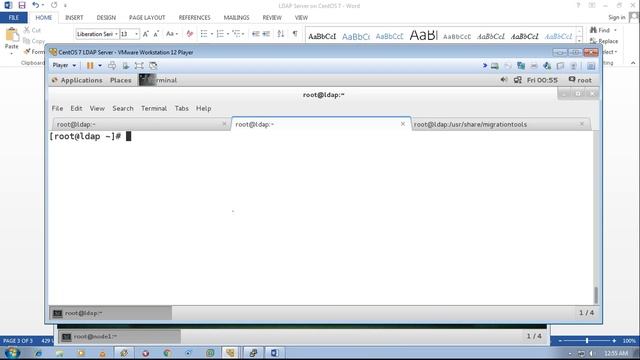Switch to the DESIGN ribbon tab
The width and height of the screenshot is (640, 360).
[106, 18]
